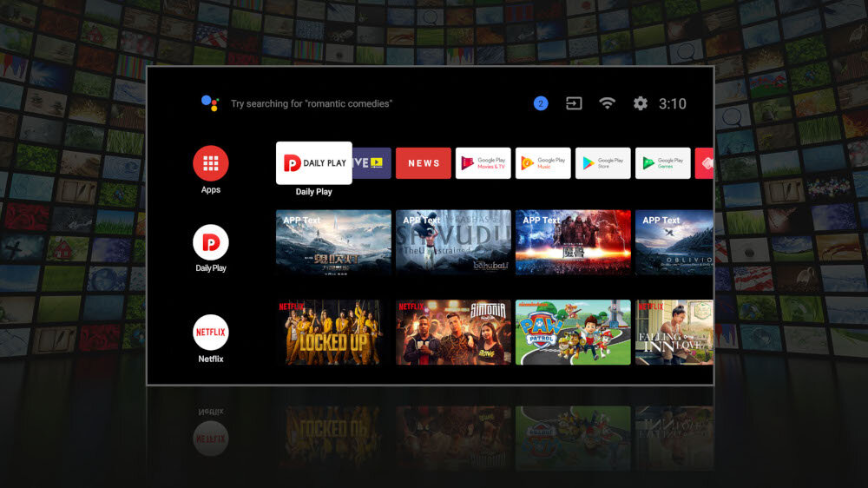Launch Google Play Games tile
This screenshot has height=488, width=868.
click(x=662, y=163)
